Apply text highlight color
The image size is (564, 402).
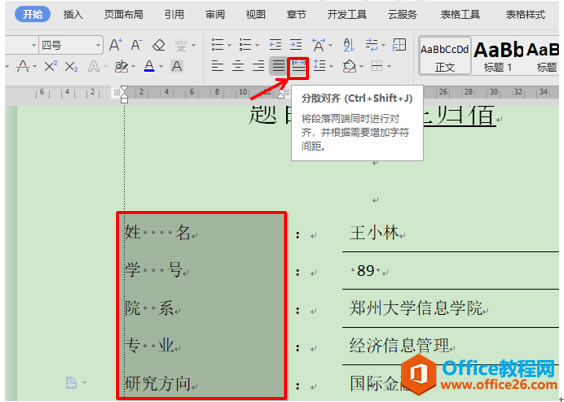point(122,67)
